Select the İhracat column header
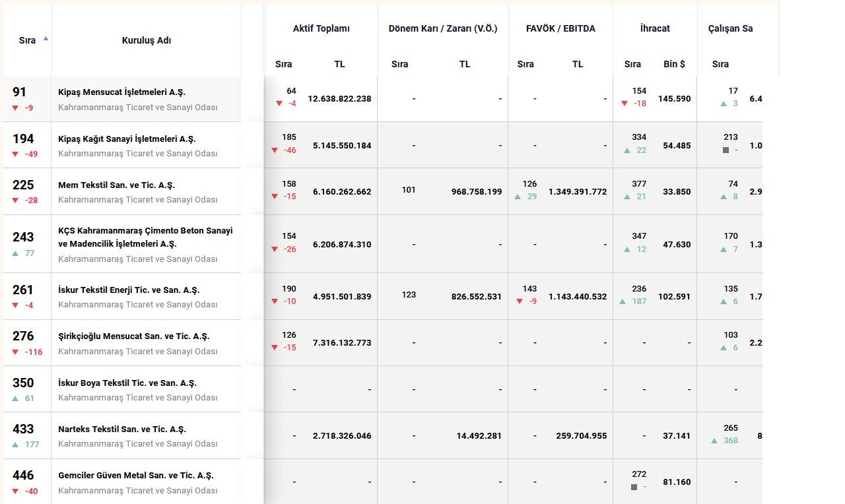 [655, 28]
